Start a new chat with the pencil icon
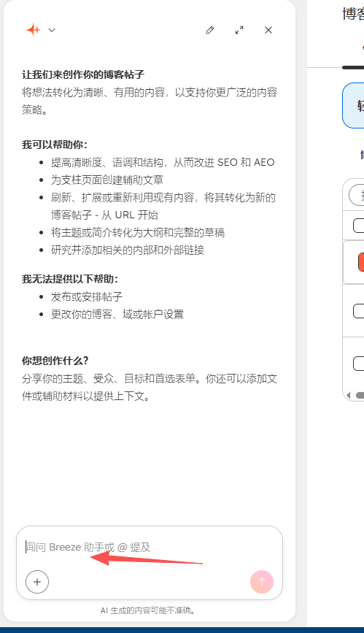 (x=210, y=30)
